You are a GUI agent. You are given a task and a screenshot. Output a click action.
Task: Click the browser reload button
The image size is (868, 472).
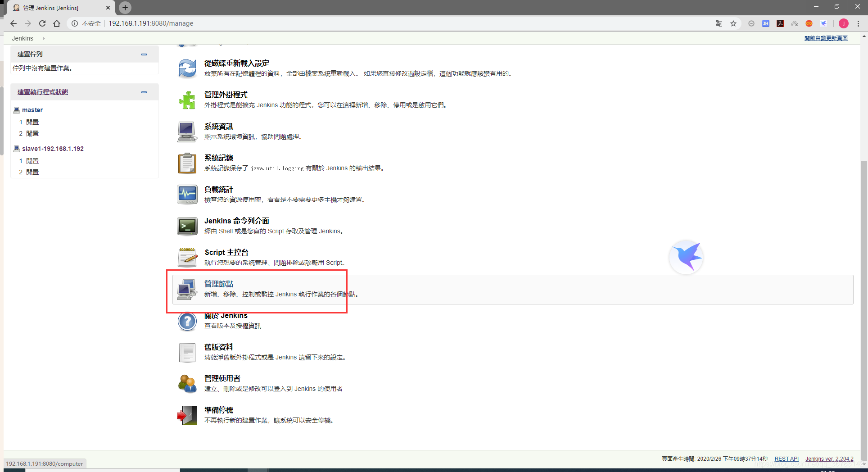(42, 23)
